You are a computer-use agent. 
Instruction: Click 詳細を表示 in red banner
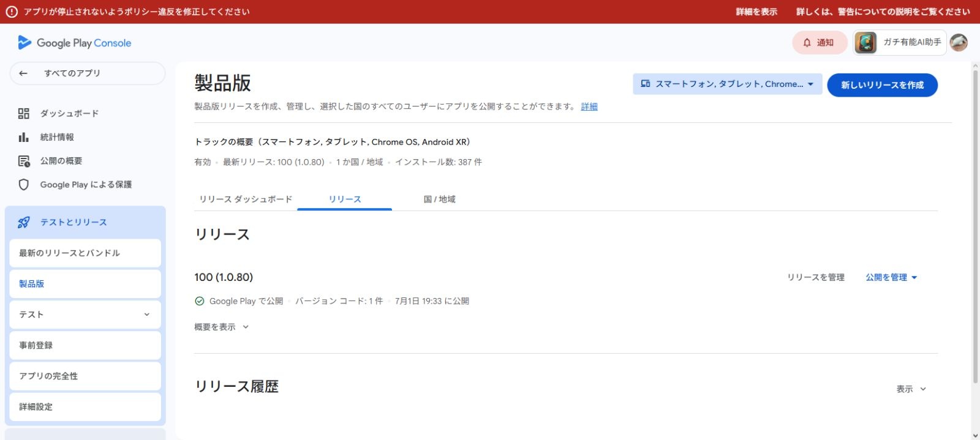point(756,12)
